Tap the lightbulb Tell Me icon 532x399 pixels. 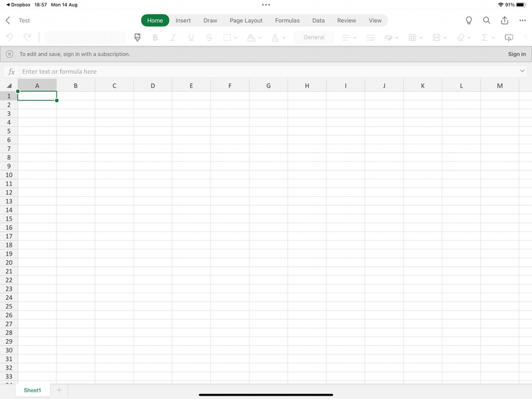[x=469, y=21]
